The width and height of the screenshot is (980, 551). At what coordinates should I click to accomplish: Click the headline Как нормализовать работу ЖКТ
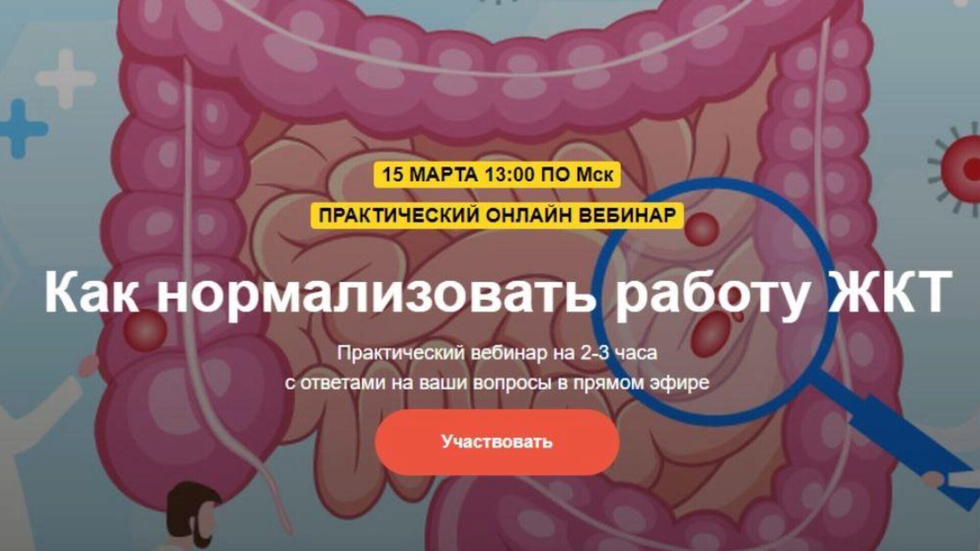[498, 293]
